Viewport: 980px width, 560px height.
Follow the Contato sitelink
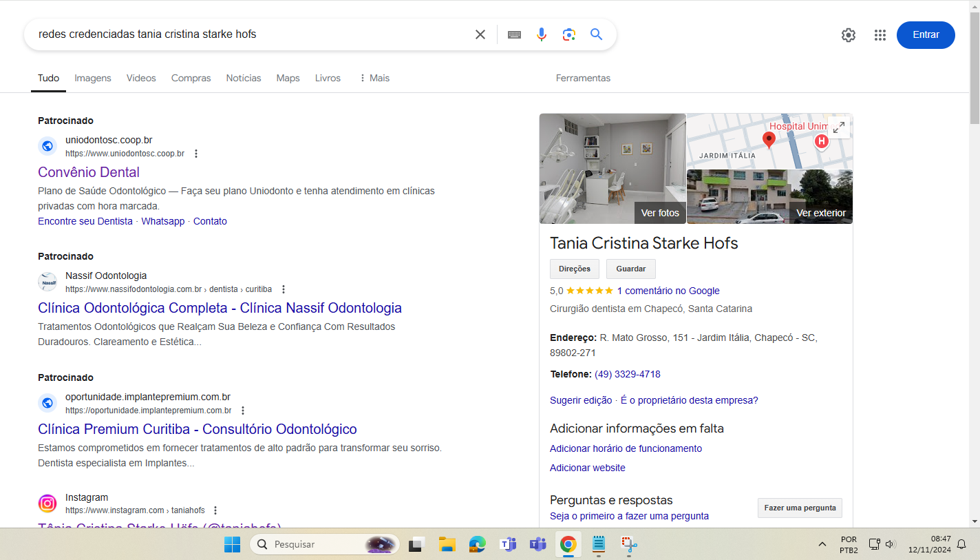pos(210,221)
